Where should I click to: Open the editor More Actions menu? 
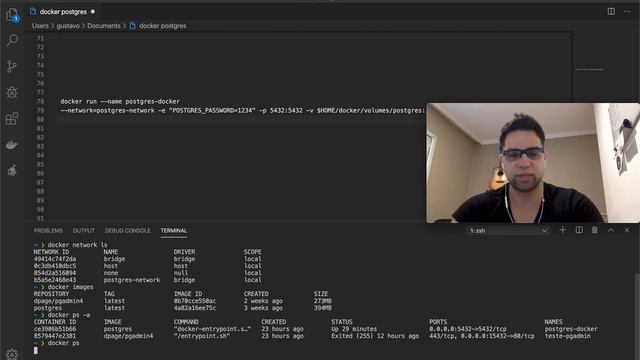click(627, 11)
